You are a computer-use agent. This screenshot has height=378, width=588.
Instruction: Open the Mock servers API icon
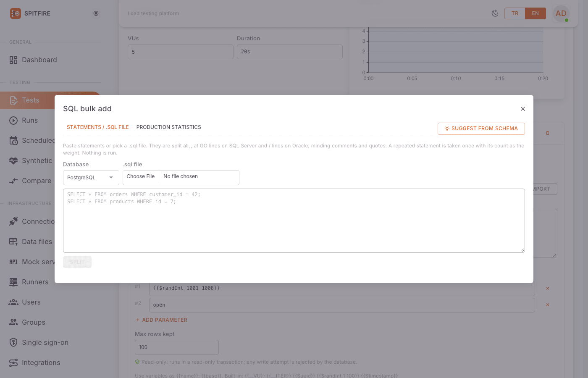coord(13,262)
